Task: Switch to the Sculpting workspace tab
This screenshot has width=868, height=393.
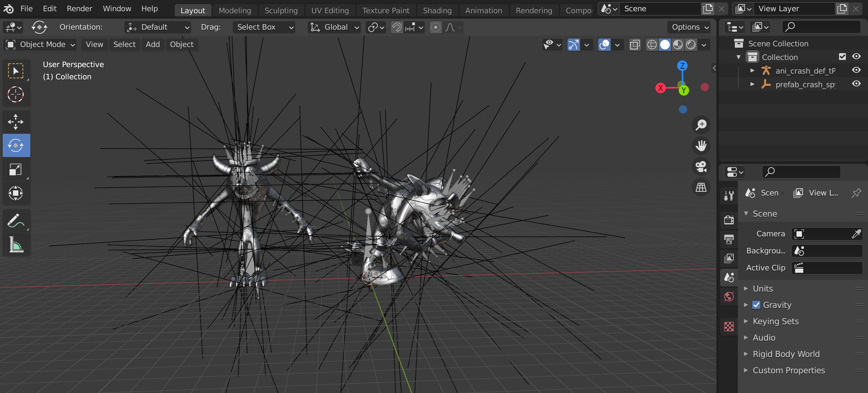Action: tap(281, 11)
